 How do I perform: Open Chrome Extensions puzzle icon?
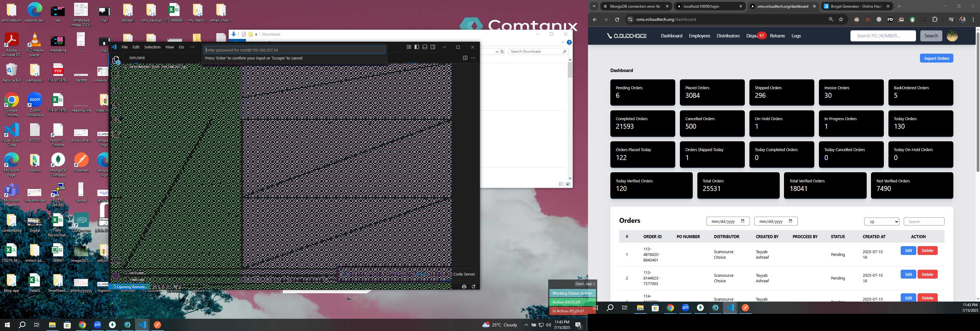[x=935, y=19]
